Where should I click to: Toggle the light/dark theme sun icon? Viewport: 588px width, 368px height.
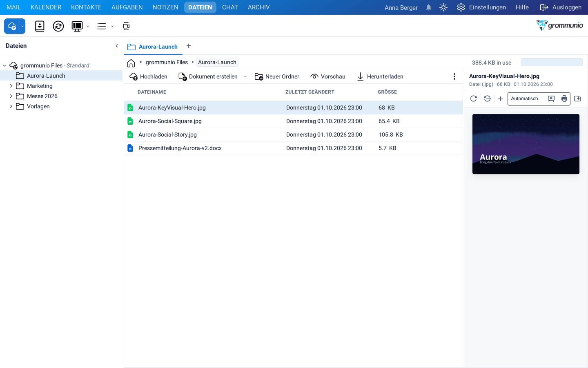click(443, 7)
